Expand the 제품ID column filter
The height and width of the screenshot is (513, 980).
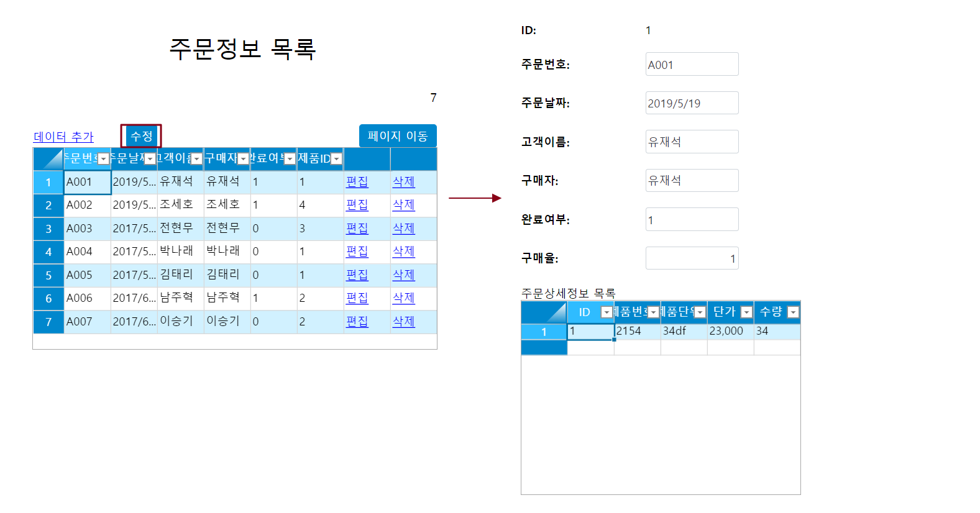click(336, 159)
